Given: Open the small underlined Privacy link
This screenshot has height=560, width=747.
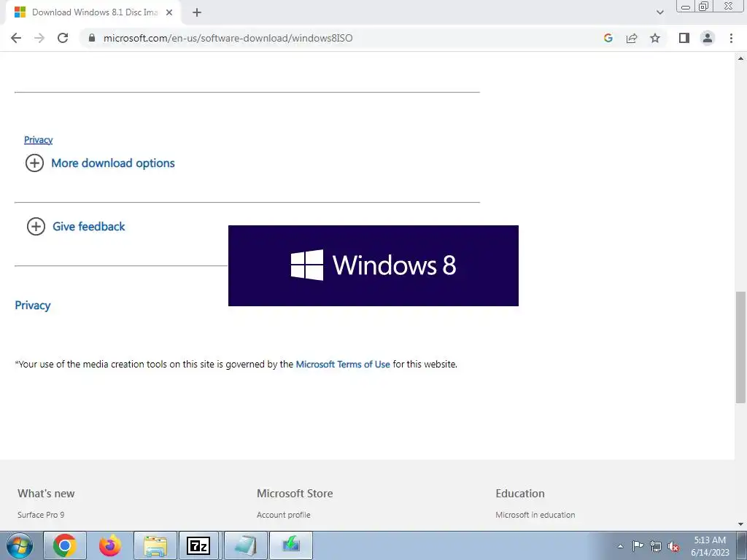Looking at the screenshot, I should (38, 139).
